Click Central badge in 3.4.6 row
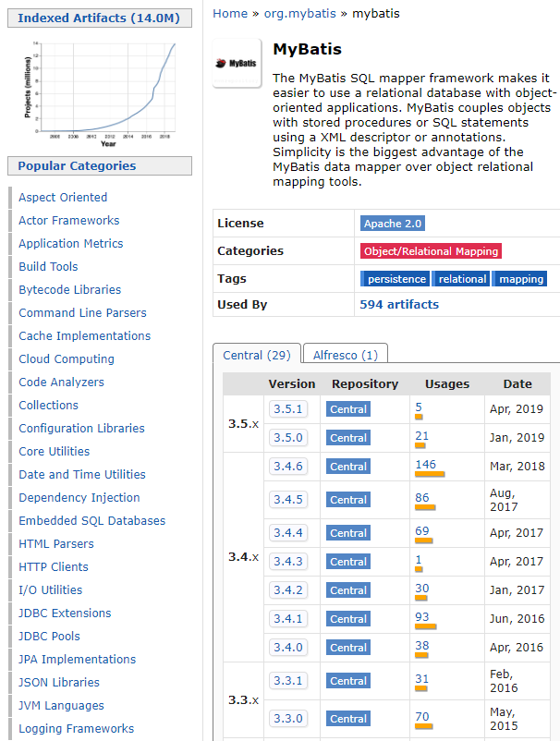This screenshot has width=560, height=741. (348, 467)
